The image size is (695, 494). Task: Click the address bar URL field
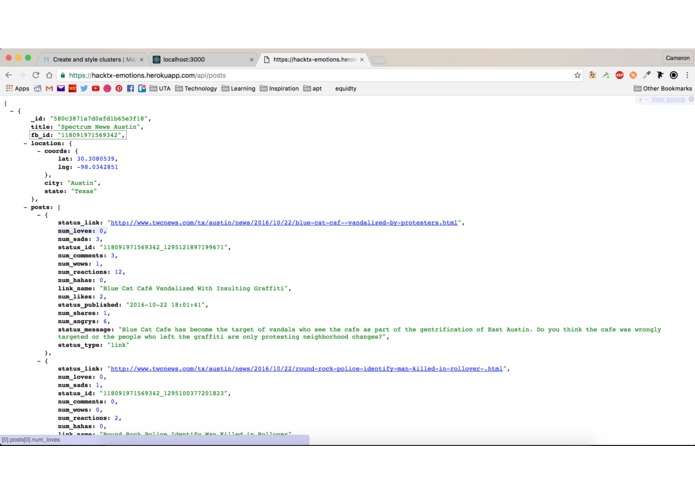coord(319,75)
